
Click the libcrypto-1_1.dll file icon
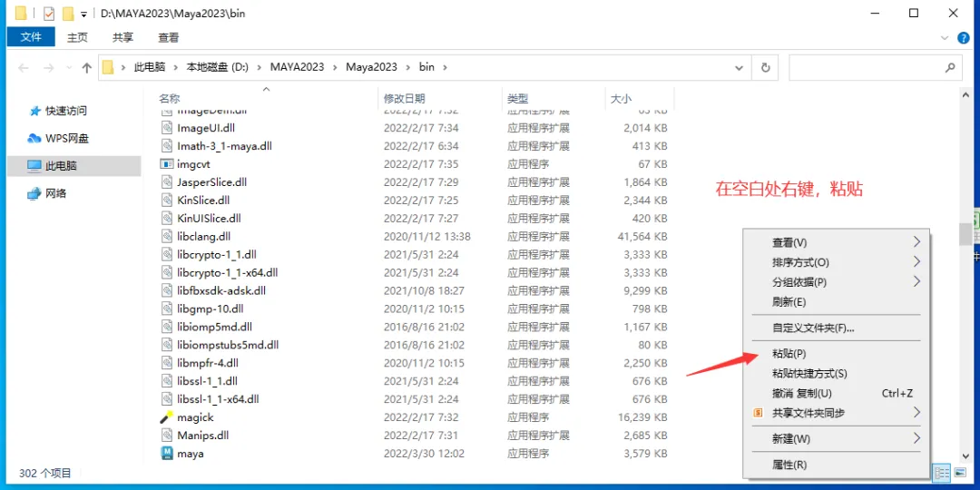166,254
